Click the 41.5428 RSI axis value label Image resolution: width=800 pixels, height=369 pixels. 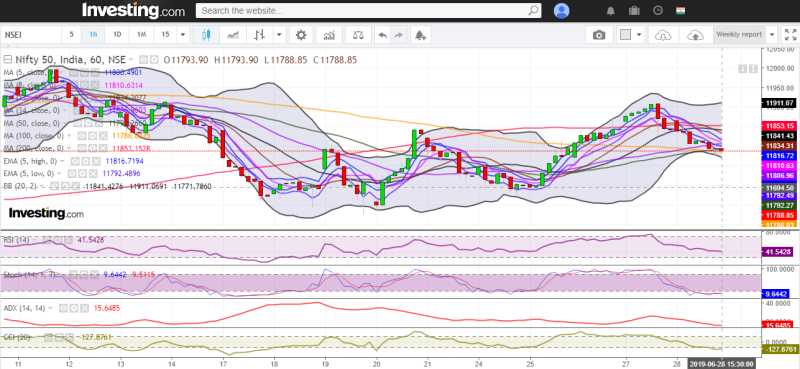[x=779, y=252]
